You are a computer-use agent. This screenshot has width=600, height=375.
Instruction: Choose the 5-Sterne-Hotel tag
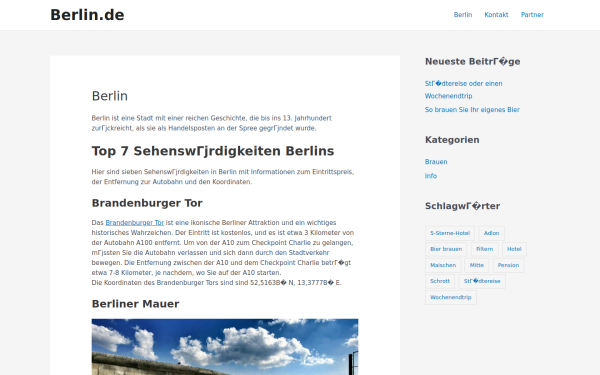450,233
